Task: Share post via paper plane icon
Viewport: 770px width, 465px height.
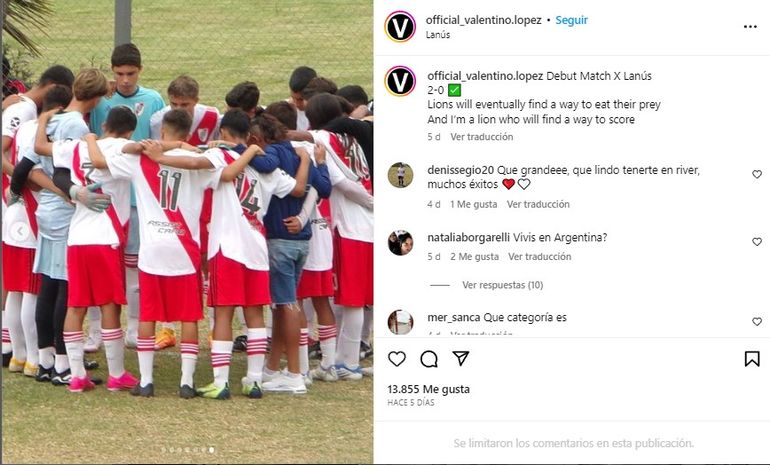Action: coord(461,358)
